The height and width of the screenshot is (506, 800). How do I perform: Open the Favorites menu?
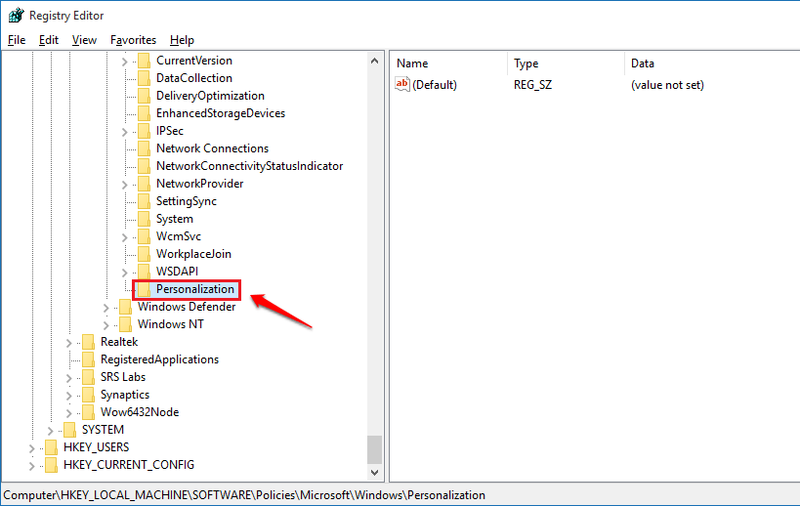(133, 40)
